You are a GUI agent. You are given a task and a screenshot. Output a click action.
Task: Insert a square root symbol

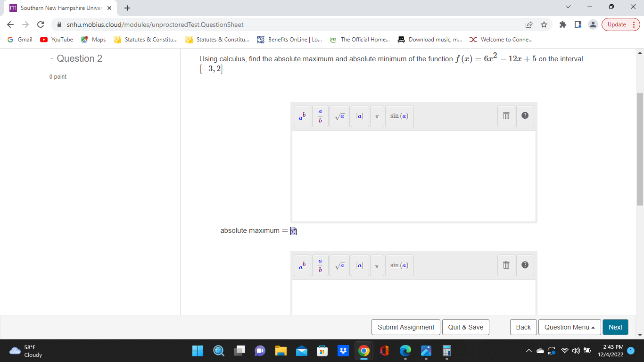coord(339,116)
